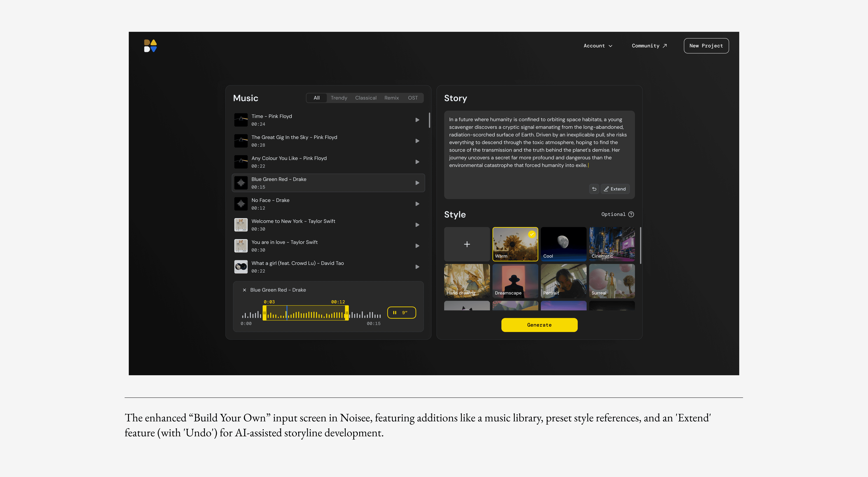Switch to the Remix music tab
The height and width of the screenshot is (477, 868).
[391, 98]
